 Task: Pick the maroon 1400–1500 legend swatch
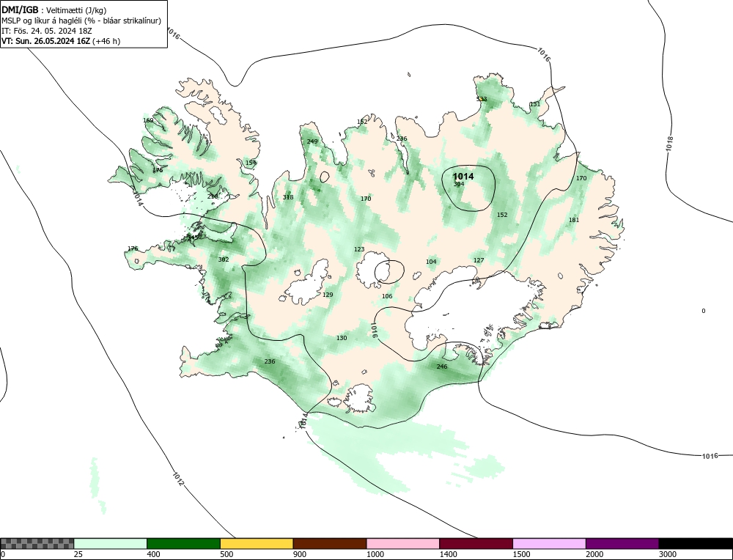coord(476,543)
